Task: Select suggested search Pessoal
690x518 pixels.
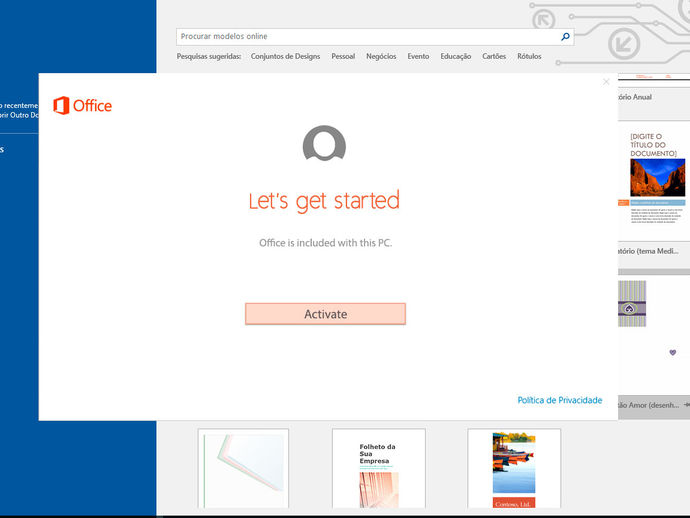Action: pyautogui.click(x=343, y=56)
